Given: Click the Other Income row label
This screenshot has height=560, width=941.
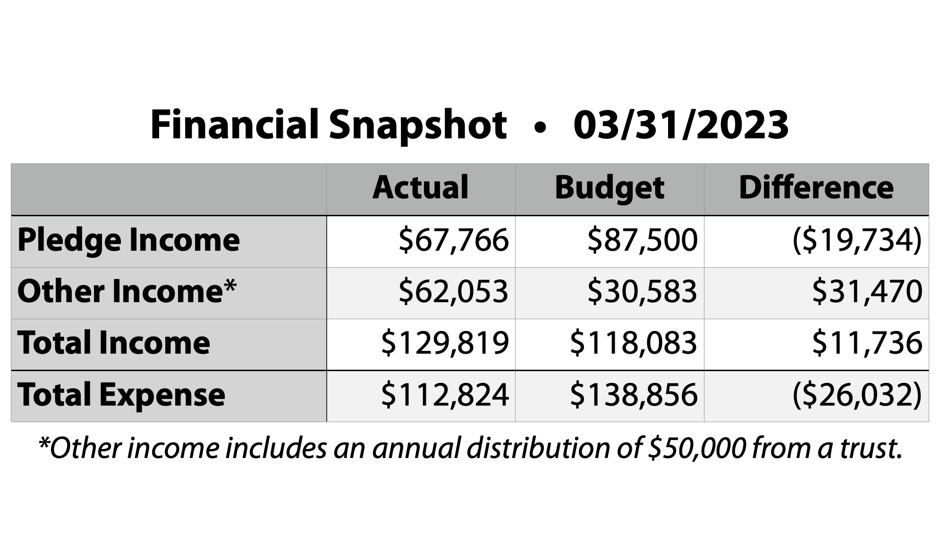Looking at the screenshot, I should [127, 291].
